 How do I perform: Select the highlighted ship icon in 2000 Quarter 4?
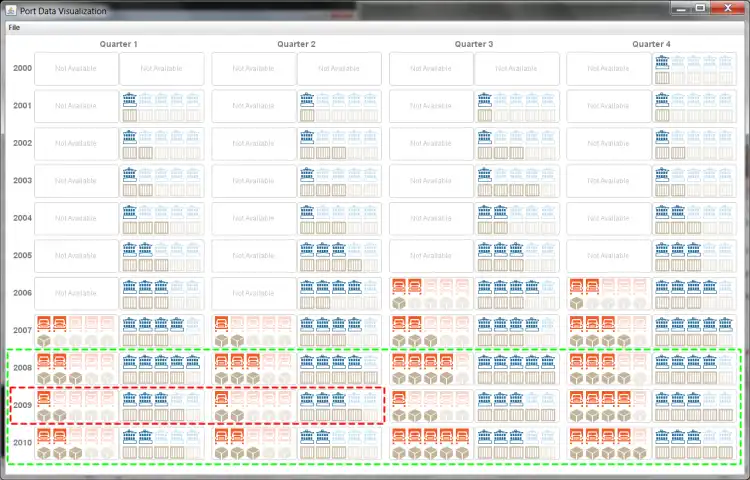click(x=662, y=62)
